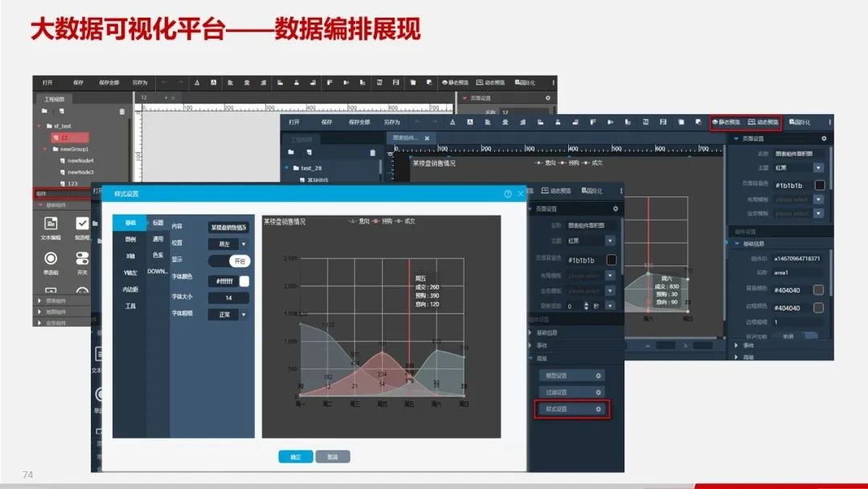This screenshot has width=868, height=489.
Task: Toggle 意向 legend in dialog chart
Action: tap(358, 221)
